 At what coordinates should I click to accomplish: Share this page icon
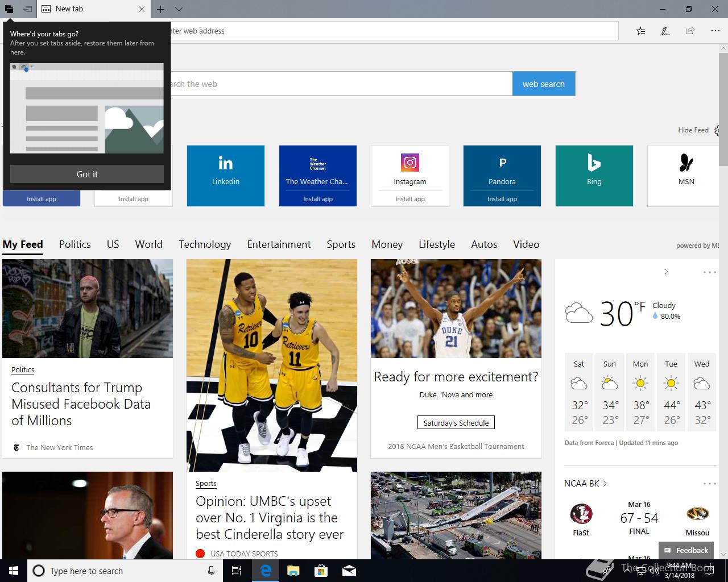(690, 31)
